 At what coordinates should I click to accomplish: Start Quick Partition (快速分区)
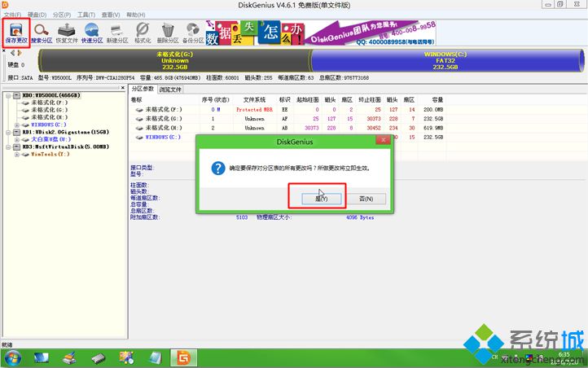(x=92, y=33)
